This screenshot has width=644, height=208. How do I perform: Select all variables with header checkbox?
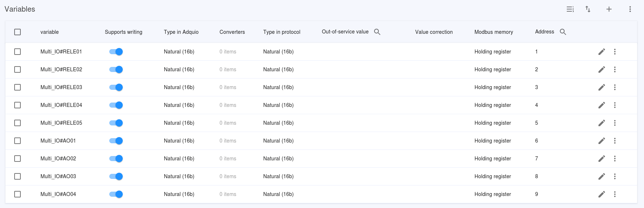point(17,32)
